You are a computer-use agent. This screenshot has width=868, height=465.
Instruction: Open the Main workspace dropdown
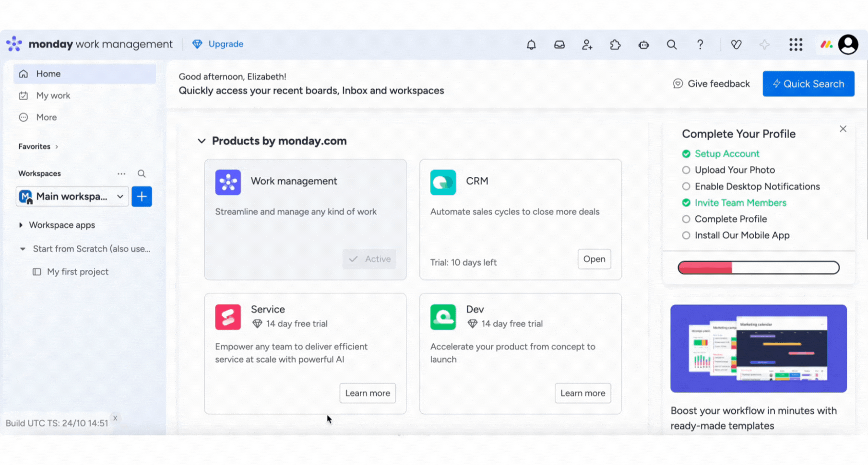[x=72, y=197]
